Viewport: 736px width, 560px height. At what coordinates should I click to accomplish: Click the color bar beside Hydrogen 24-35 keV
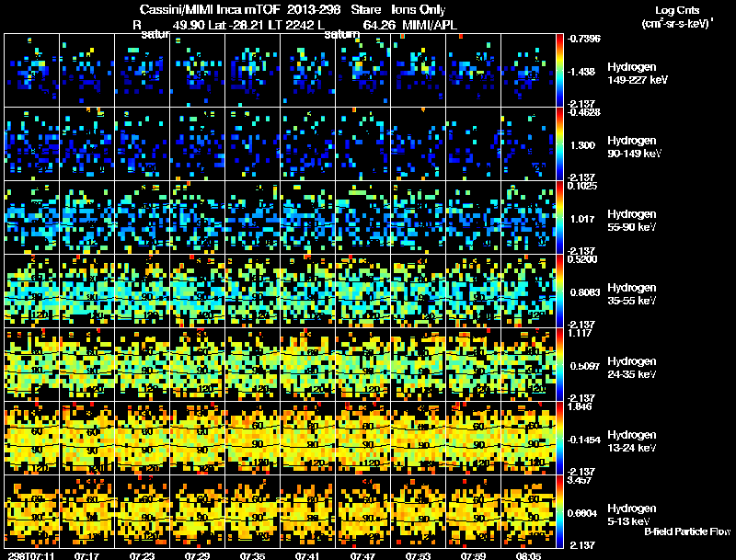pyautogui.click(x=559, y=365)
